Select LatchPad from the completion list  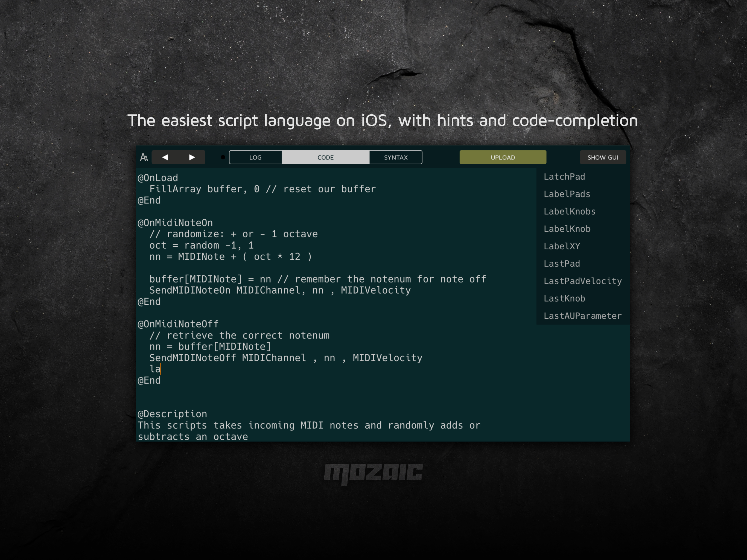[564, 176]
